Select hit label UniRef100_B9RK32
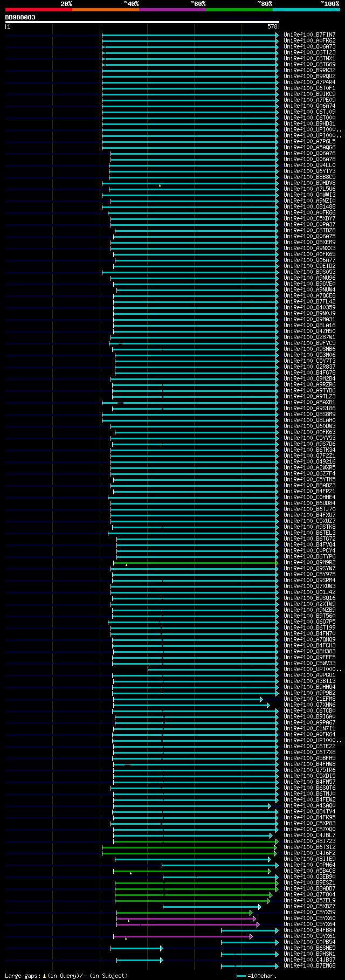This screenshot has width=345, height=980. point(309,71)
